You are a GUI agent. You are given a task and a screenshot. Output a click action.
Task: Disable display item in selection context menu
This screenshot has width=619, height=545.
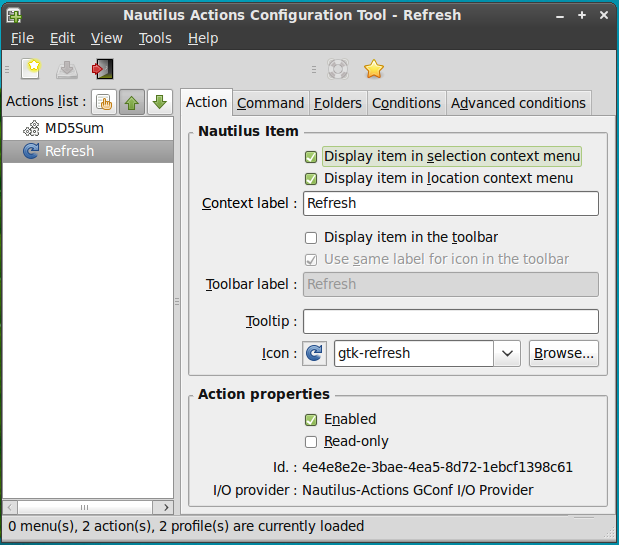coord(311,157)
